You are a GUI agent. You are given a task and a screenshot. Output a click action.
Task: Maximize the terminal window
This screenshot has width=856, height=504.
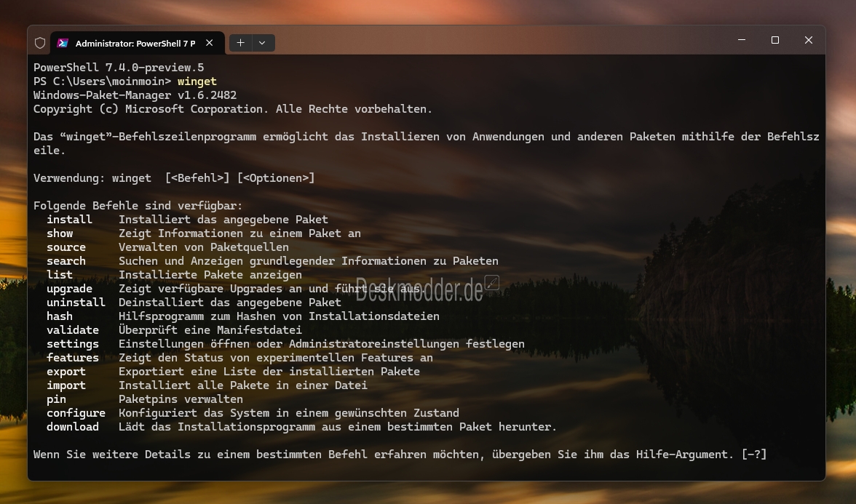coord(775,40)
